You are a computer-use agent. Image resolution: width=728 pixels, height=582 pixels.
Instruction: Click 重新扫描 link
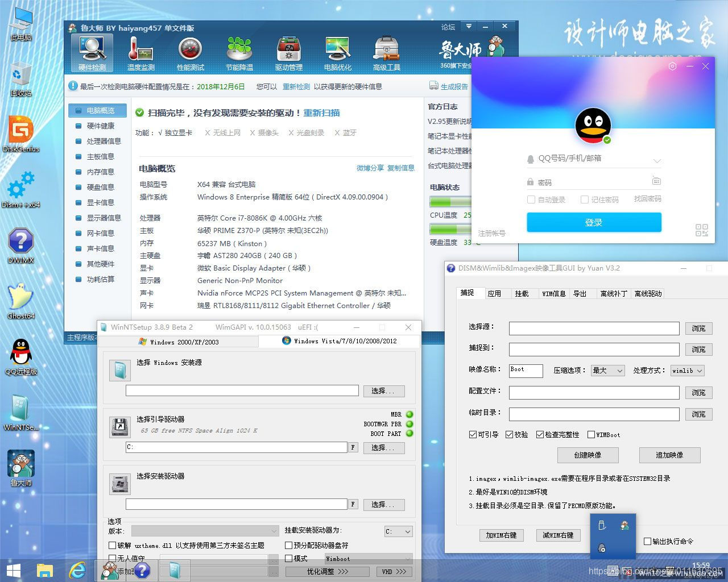(x=321, y=113)
